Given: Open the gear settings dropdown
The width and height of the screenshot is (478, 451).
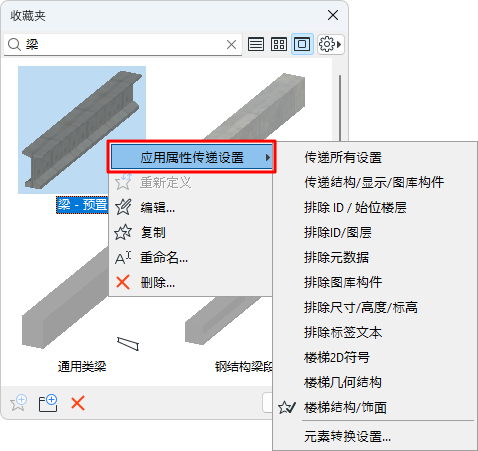Looking at the screenshot, I should (x=330, y=44).
